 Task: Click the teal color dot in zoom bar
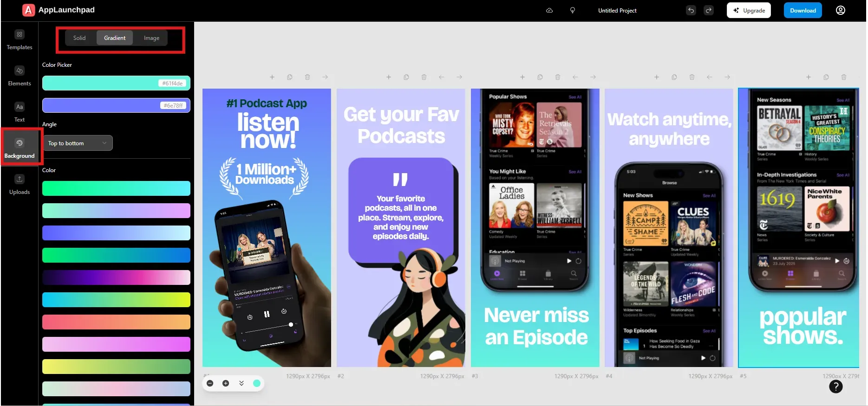coord(257,383)
